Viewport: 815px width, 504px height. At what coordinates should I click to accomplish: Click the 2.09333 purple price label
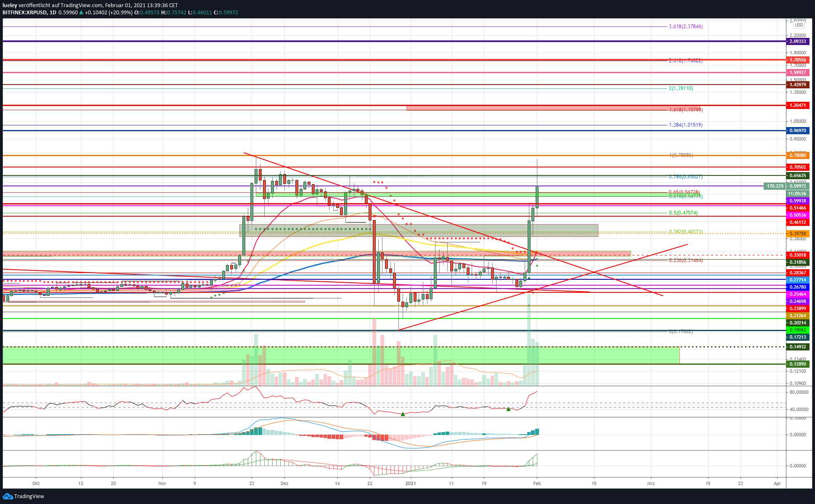pos(797,41)
